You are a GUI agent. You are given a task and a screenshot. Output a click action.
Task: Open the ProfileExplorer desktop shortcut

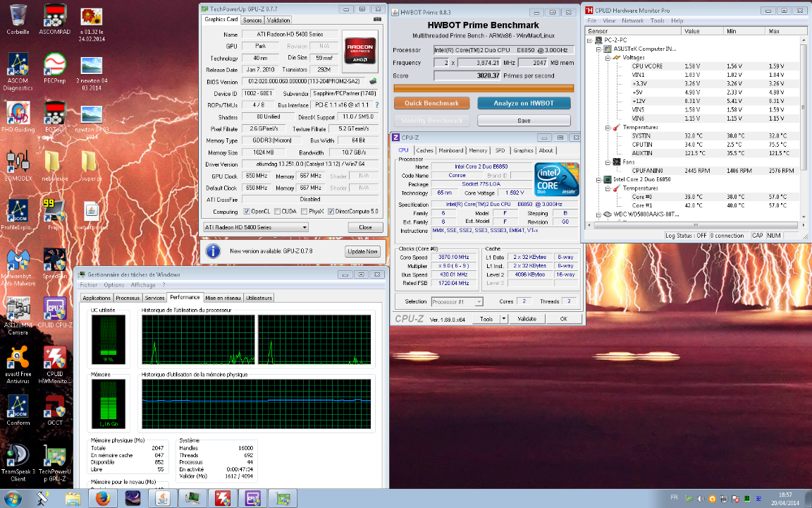[18, 214]
